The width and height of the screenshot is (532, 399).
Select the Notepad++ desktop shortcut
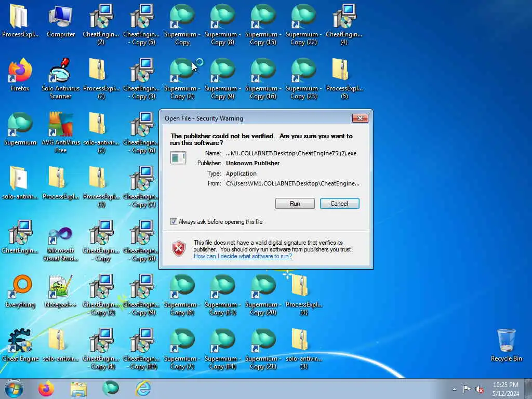(60, 291)
